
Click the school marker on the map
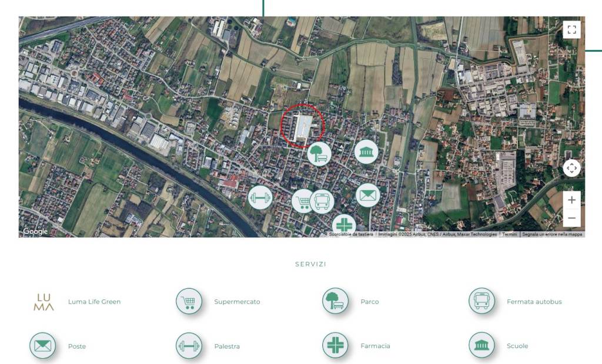[x=366, y=152]
